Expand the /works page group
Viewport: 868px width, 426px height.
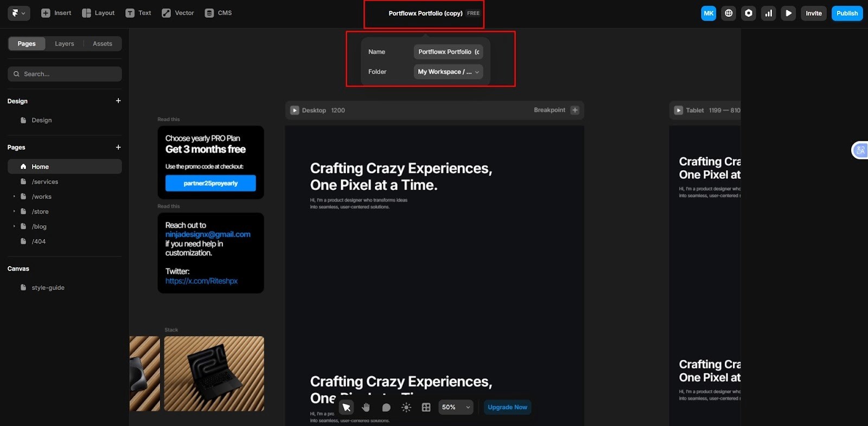coord(14,197)
